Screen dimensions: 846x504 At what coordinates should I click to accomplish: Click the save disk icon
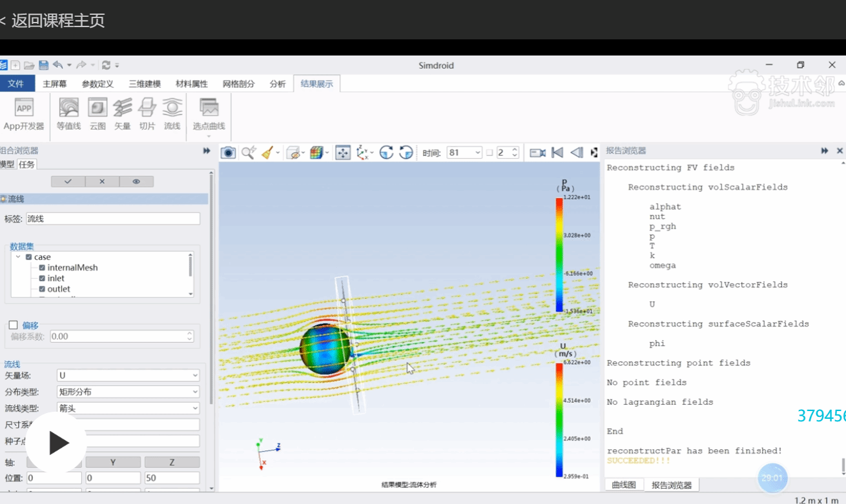[43, 65]
